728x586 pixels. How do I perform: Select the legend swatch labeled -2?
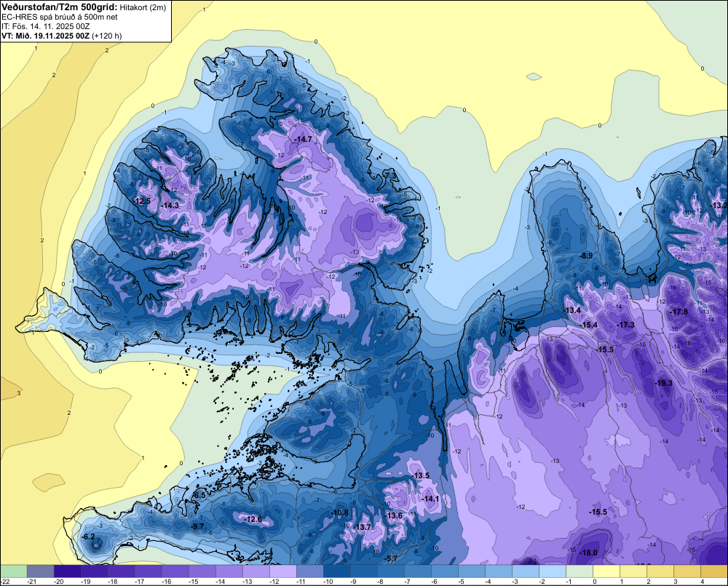(552, 571)
